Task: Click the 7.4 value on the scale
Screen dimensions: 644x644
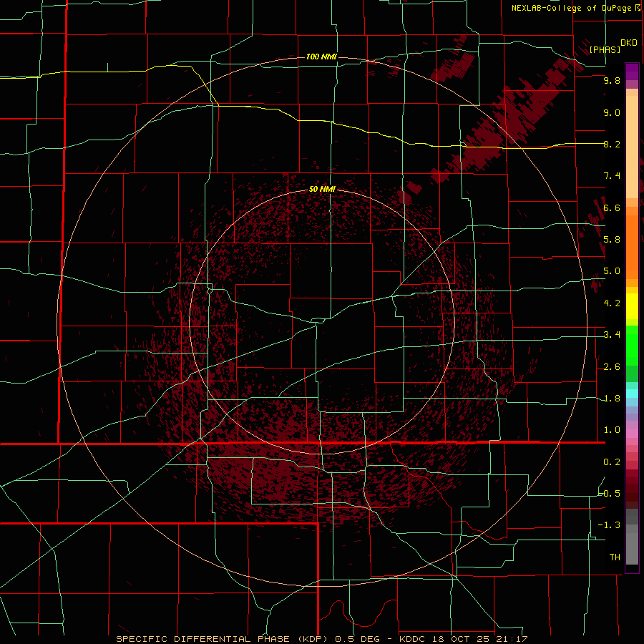Action: pyautogui.click(x=612, y=176)
